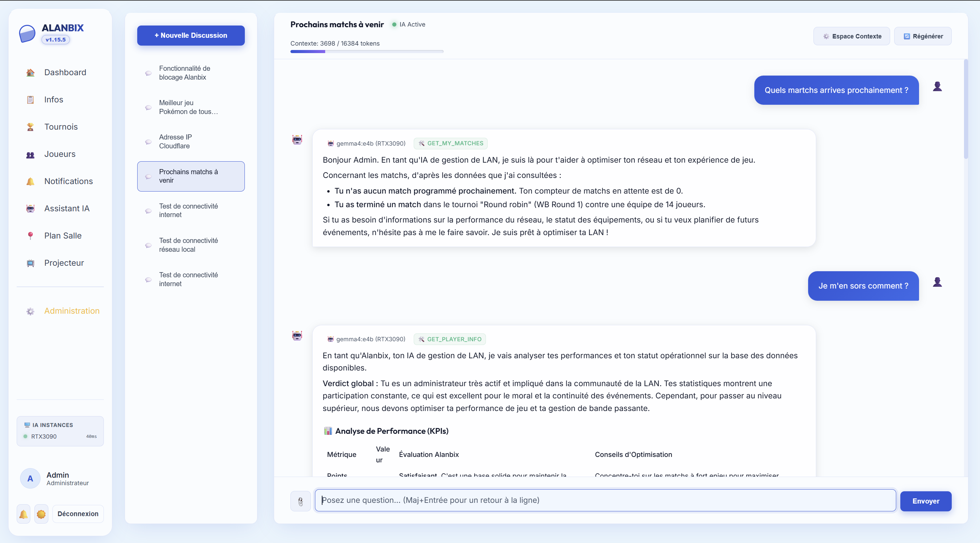The image size is (980, 543).
Task: Click Régénérer to regenerate response
Action: point(922,36)
